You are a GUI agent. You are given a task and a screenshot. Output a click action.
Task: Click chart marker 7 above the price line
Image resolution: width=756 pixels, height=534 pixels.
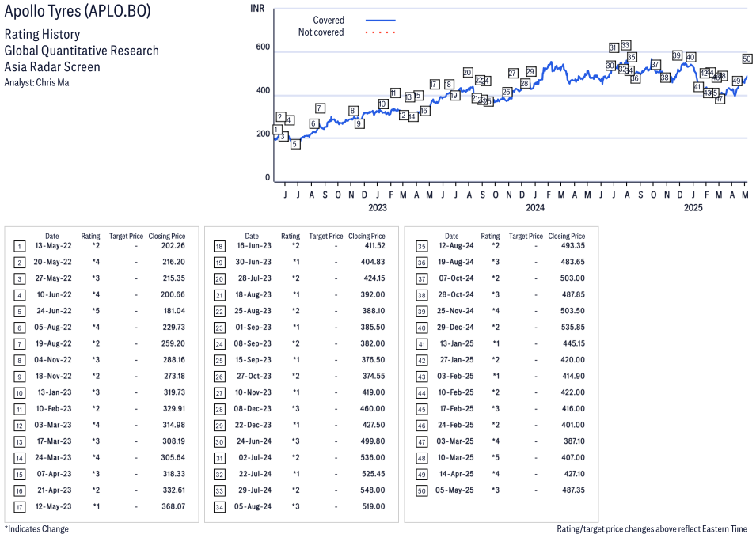(x=320, y=108)
